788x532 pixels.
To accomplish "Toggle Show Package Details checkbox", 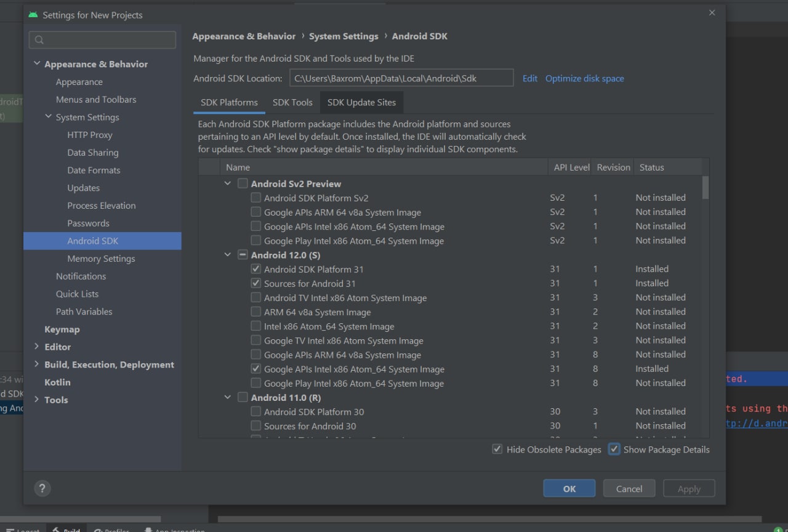I will 614,449.
